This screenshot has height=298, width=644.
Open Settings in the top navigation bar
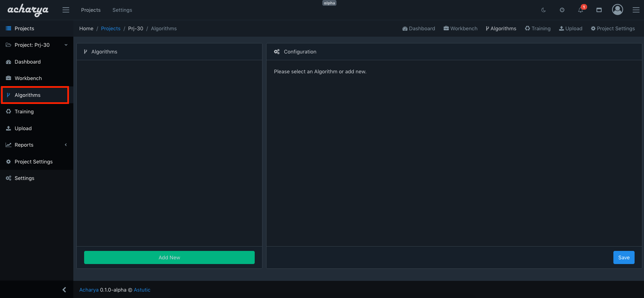tap(122, 10)
